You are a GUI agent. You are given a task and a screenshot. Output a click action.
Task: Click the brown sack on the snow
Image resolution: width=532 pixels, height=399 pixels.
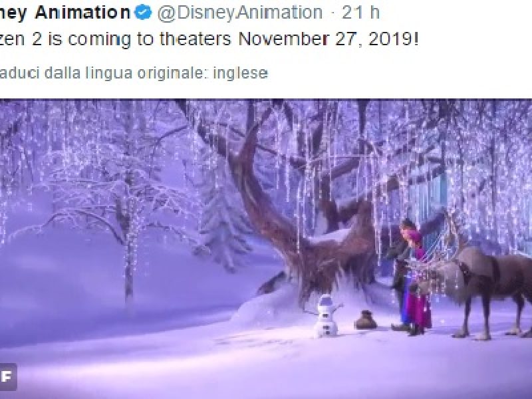click(x=365, y=320)
